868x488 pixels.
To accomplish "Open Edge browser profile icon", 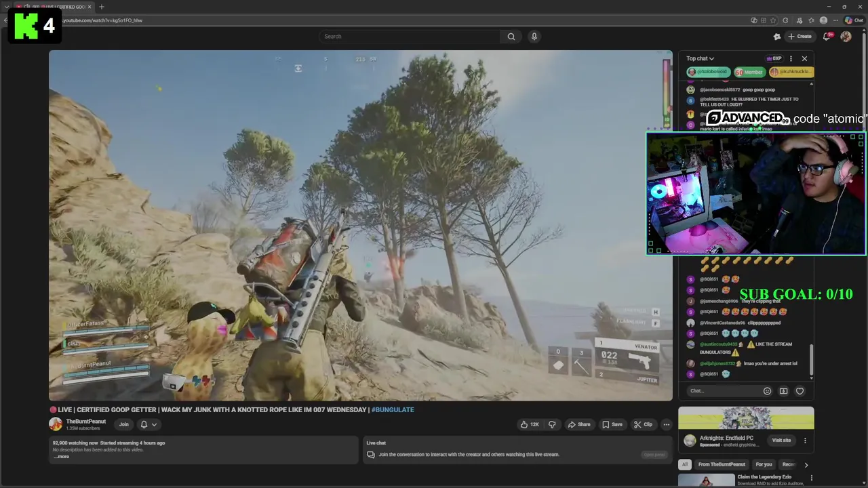I will pos(823,20).
